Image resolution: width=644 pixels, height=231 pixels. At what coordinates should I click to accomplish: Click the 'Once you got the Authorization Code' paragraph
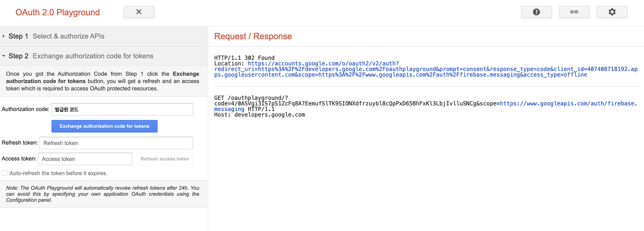(x=103, y=81)
